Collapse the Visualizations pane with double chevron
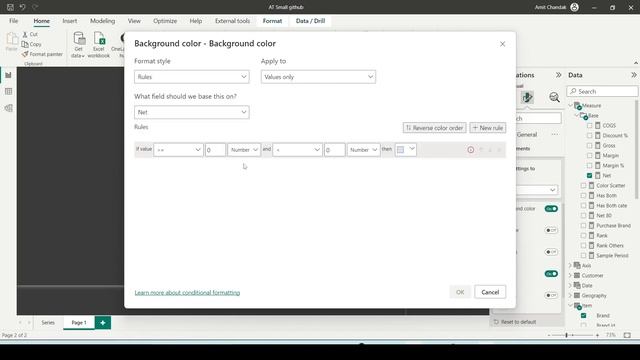The height and width of the screenshot is (360, 640). point(558,75)
